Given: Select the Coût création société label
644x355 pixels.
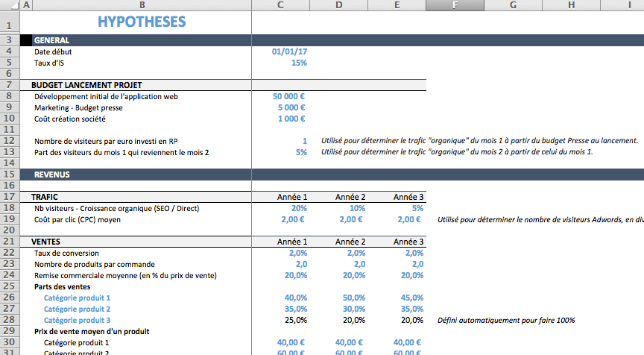Looking at the screenshot, I should [69, 119].
